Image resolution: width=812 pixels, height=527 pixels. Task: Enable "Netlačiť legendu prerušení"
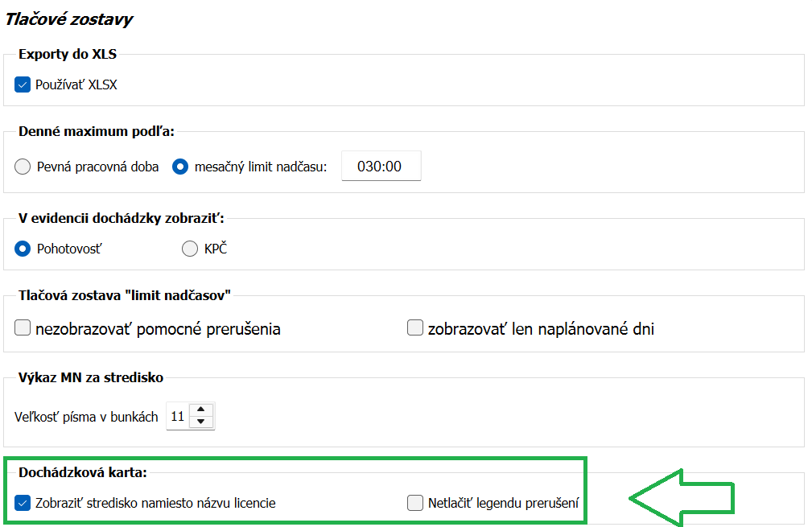(x=415, y=502)
